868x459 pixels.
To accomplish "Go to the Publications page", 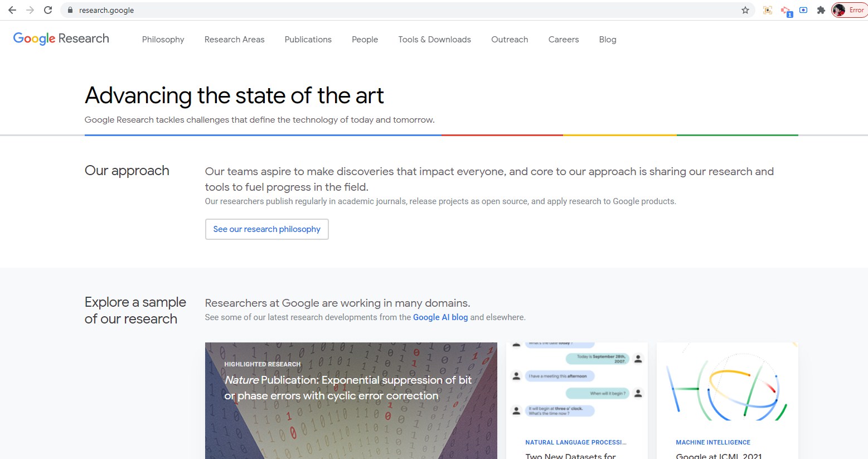I will 308,40.
